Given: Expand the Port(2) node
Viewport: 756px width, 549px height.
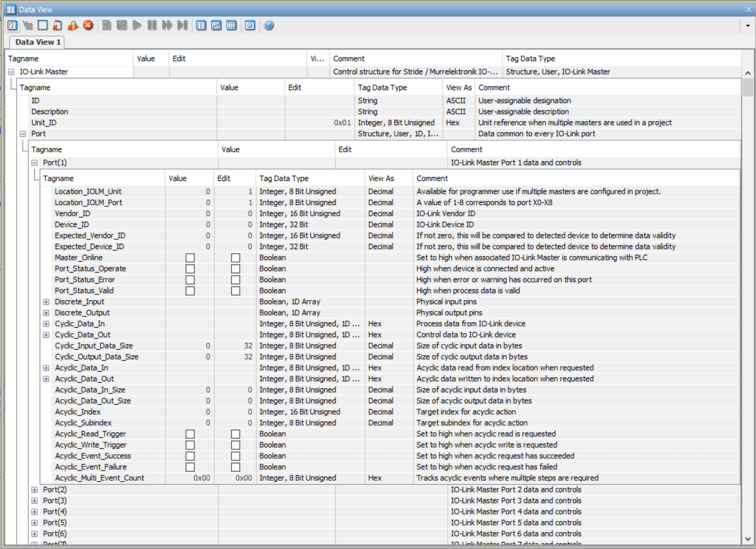Looking at the screenshot, I should pos(35,490).
